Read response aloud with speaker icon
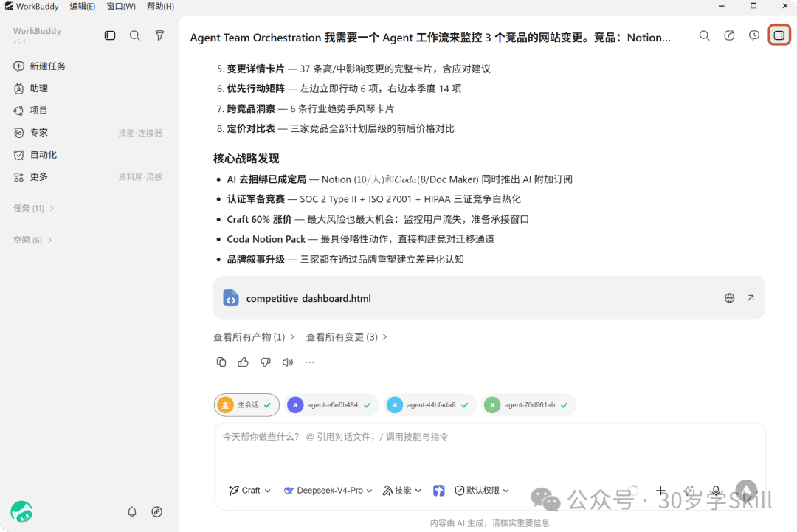Image resolution: width=797 pixels, height=532 pixels. 288,362
